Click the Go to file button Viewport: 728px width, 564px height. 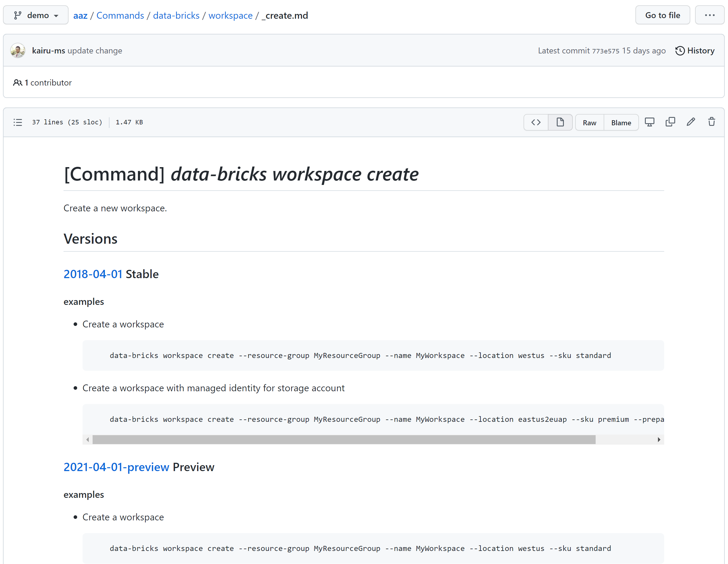coord(662,15)
